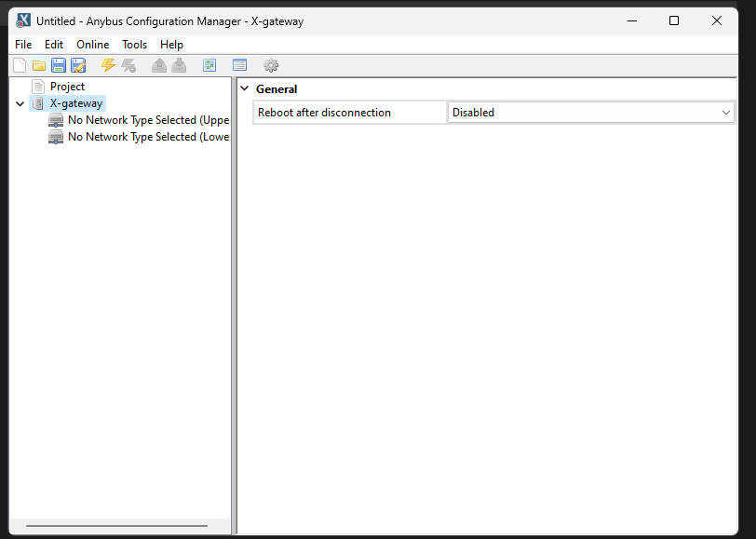Open the Help menu

(x=171, y=45)
